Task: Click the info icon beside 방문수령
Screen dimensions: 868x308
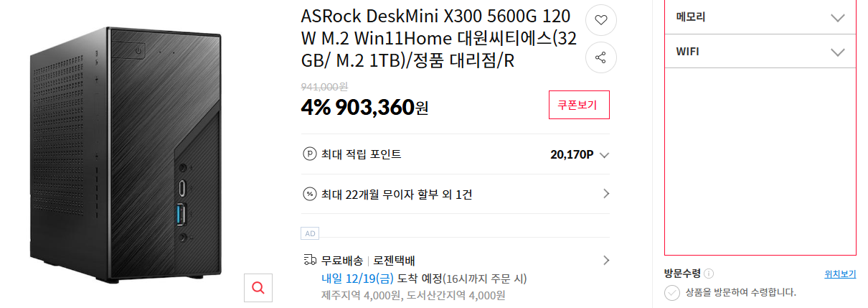Action: [709, 274]
